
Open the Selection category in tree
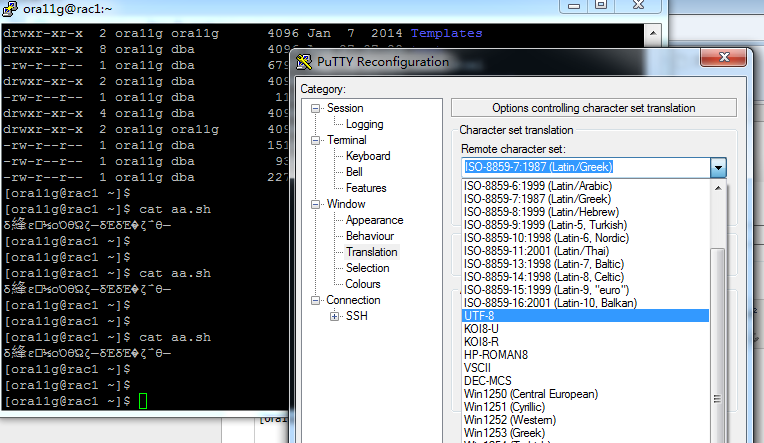pyautogui.click(x=367, y=268)
